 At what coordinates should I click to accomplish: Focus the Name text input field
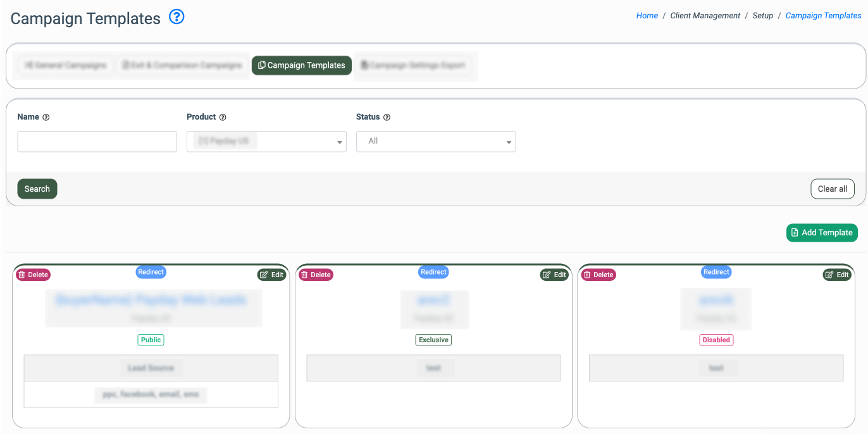tap(97, 142)
